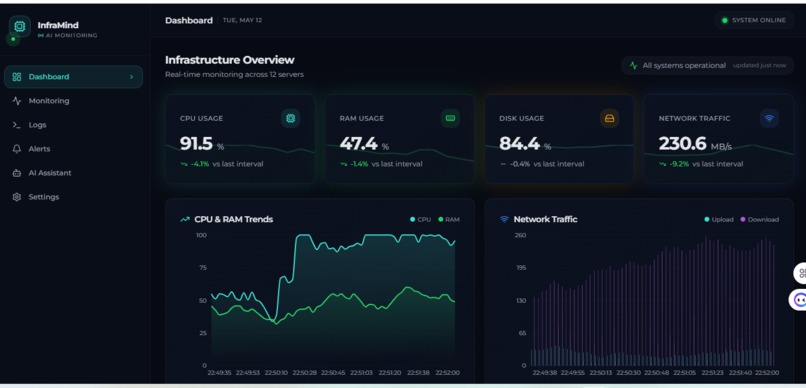Open the Dashboard menu item
The height and width of the screenshot is (388, 806).
tap(74, 77)
